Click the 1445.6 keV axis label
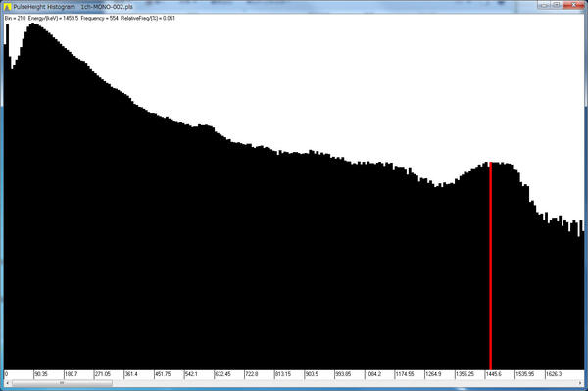This screenshot has height=391, width=588. (x=494, y=374)
